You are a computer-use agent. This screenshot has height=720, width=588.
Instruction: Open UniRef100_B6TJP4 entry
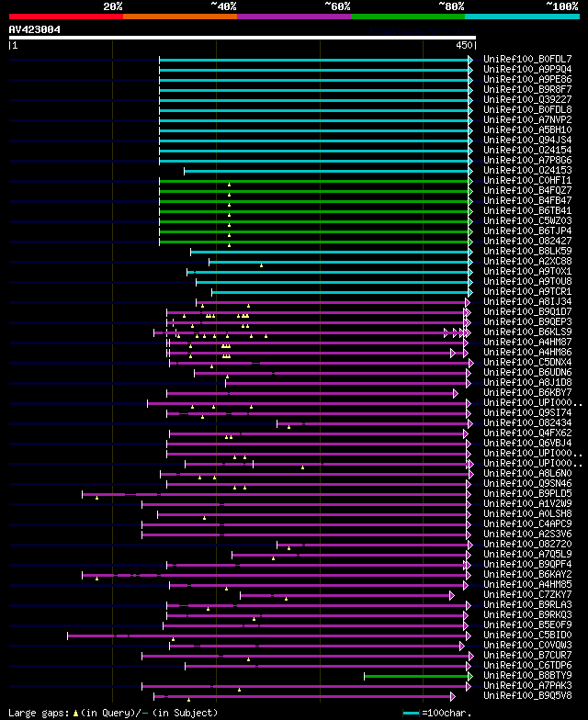coord(527,231)
